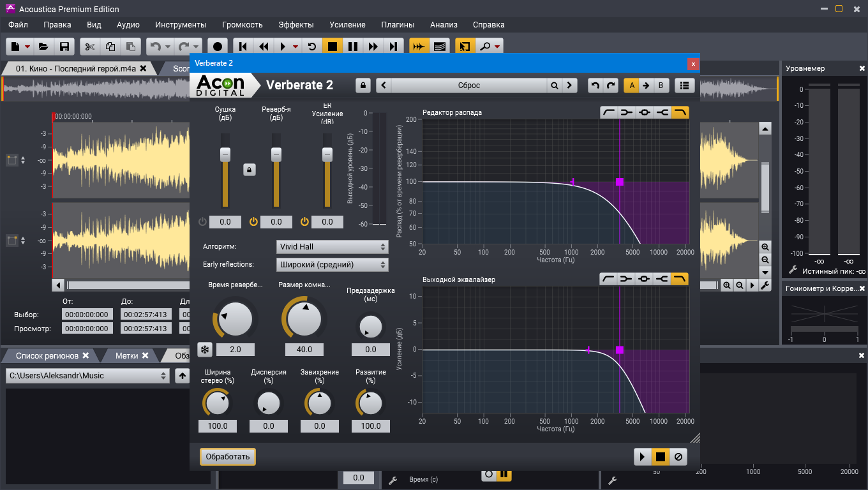
Task: Toggle power button for Сушка level
Action: pyautogui.click(x=203, y=222)
